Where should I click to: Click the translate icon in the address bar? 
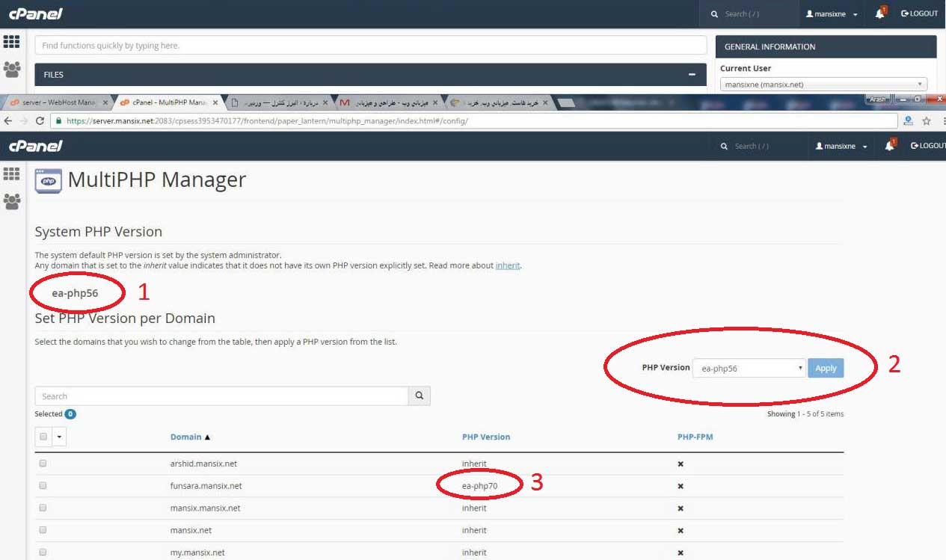pos(909,120)
